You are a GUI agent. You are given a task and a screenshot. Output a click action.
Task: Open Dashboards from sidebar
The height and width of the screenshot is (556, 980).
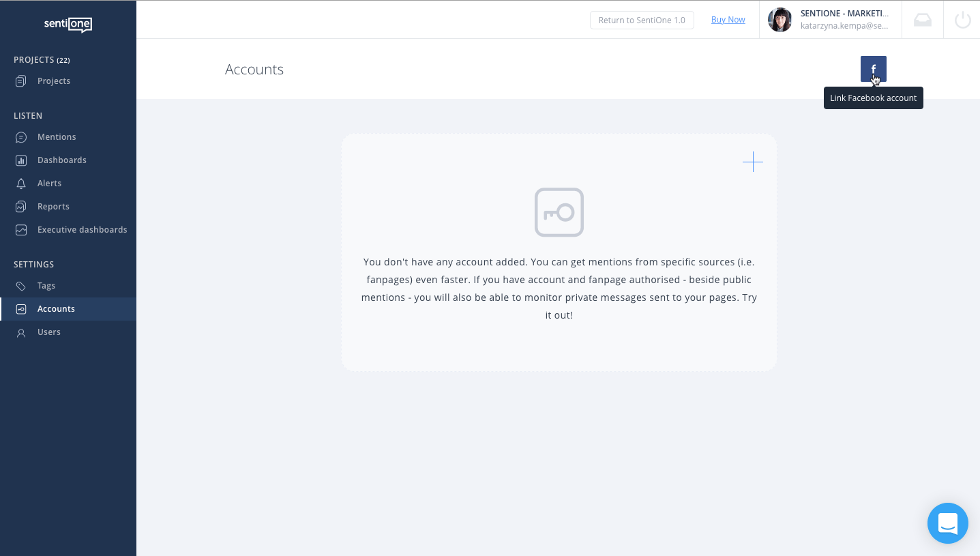[61, 160]
